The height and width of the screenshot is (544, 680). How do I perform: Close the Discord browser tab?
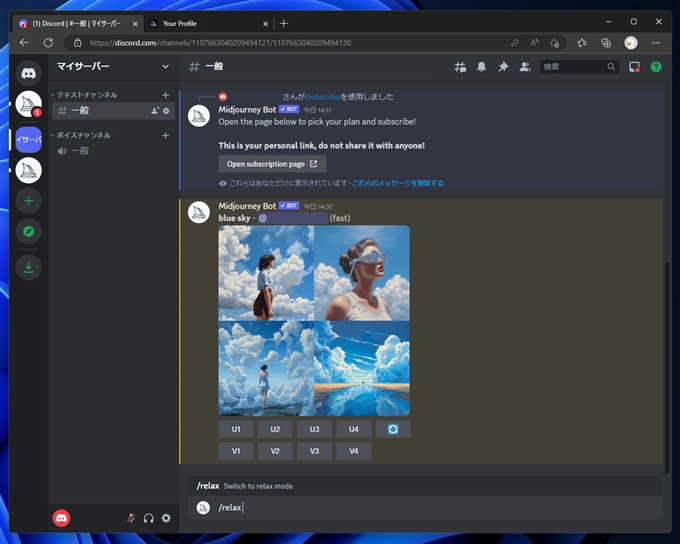coord(135,24)
